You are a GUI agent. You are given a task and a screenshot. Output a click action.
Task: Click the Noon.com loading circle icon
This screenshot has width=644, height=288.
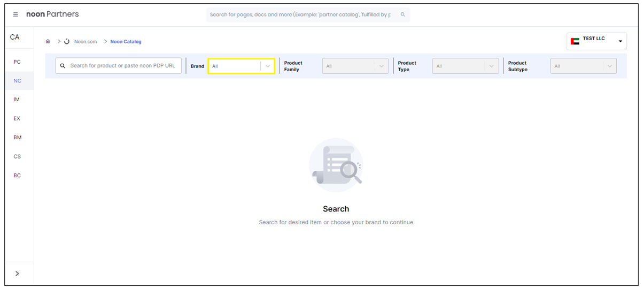pyautogui.click(x=67, y=41)
